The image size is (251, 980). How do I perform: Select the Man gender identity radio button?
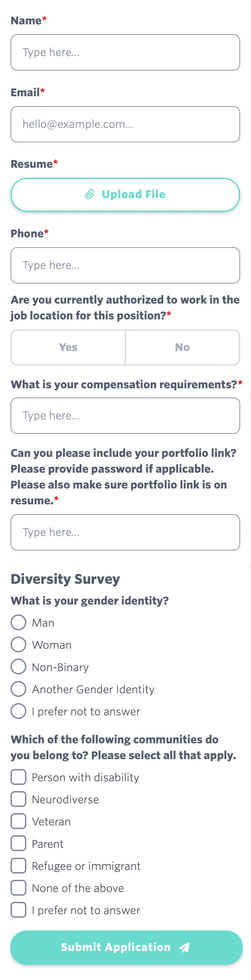[18, 622]
